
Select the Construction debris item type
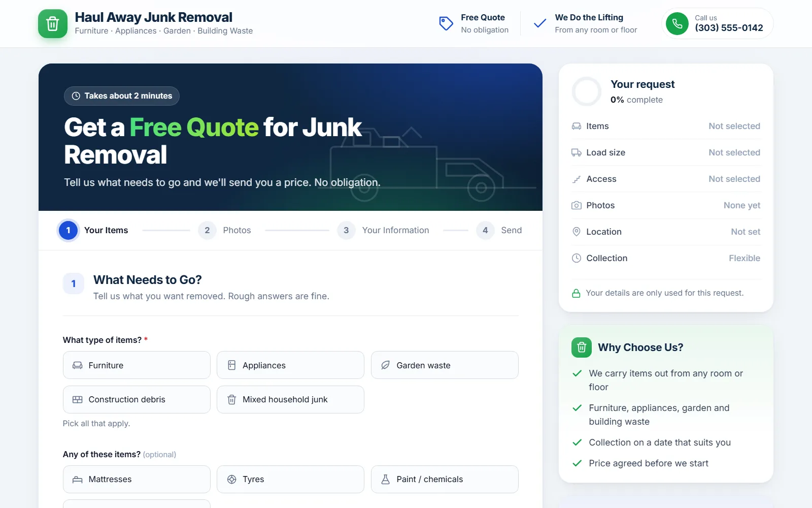137,400
